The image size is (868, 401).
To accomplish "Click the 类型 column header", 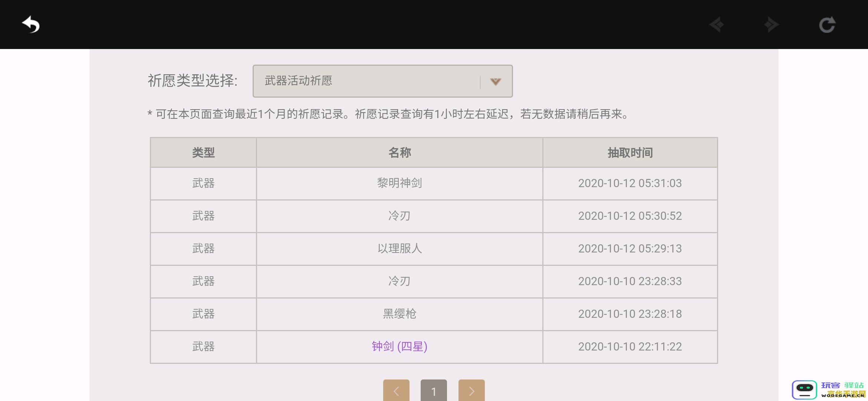I will (203, 153).
